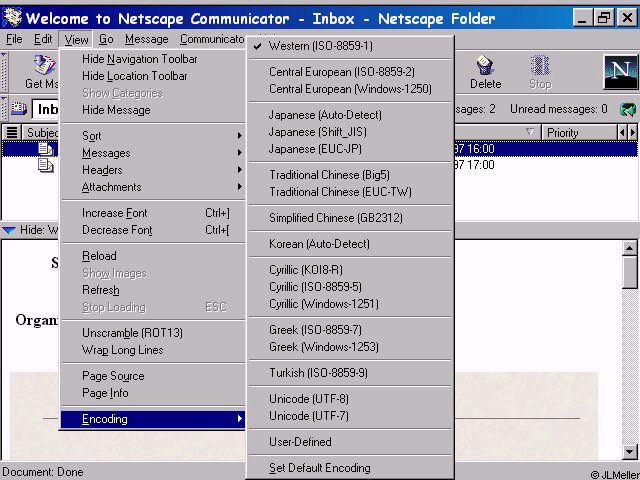Click Refresh in View menu
The image size is (640, 480).
tap(153, 290)
